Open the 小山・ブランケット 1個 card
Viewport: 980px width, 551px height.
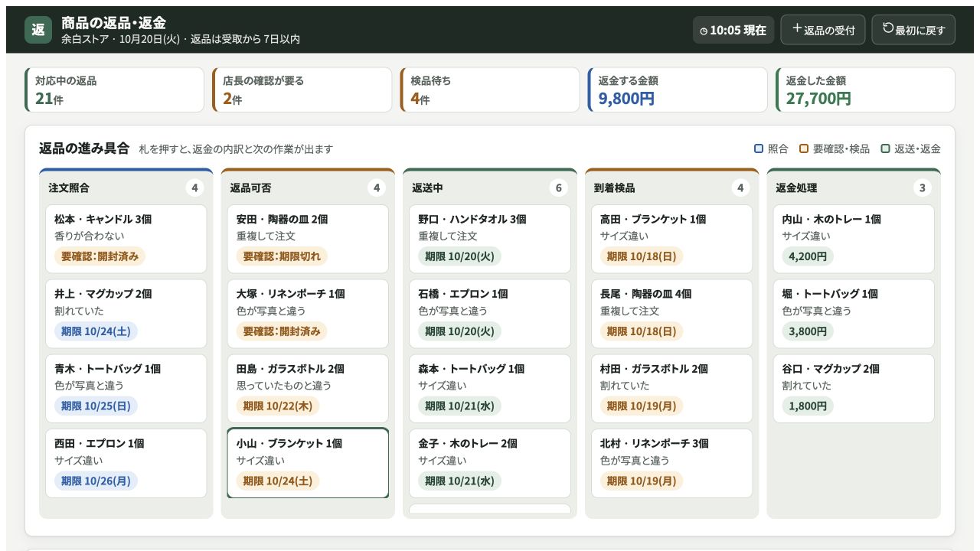coord(308,464)
